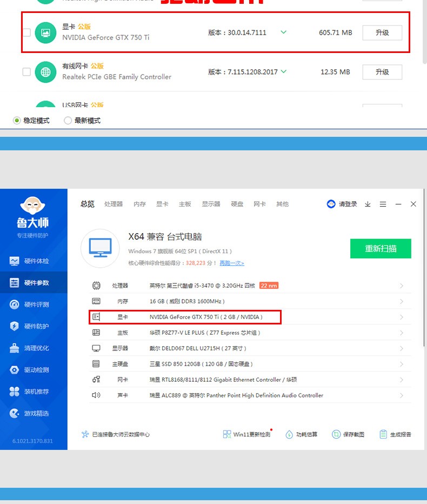
Task: Click the 显示器 monitor row icon
Action: click(x=96, y=348)
